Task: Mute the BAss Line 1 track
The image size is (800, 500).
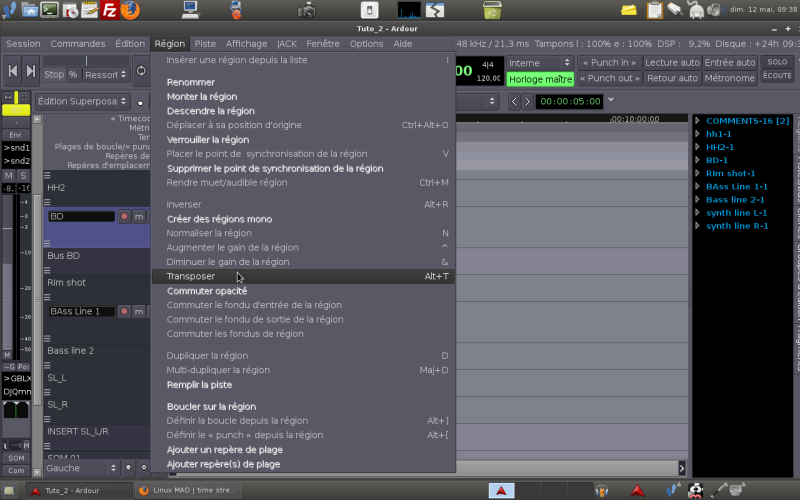Action: [139, 311]
